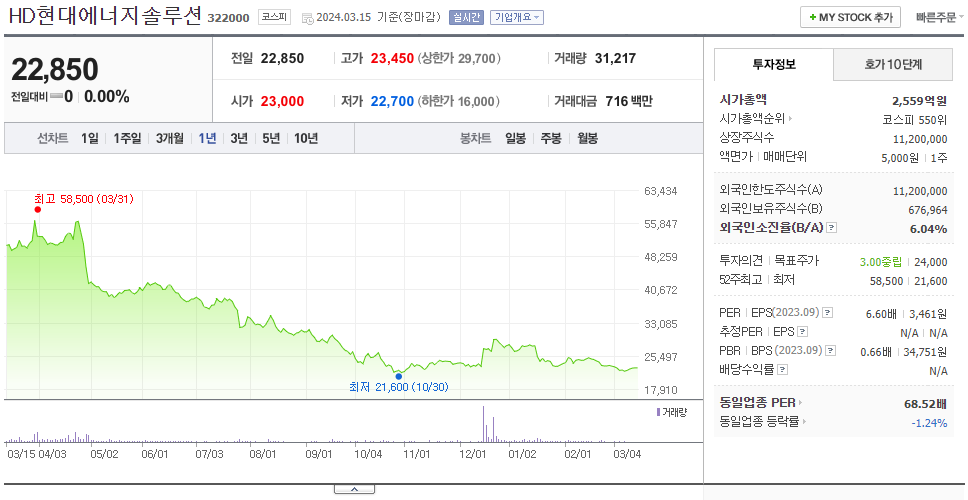
Task: Click target price 24,000
Action: [x=931, y=262]
